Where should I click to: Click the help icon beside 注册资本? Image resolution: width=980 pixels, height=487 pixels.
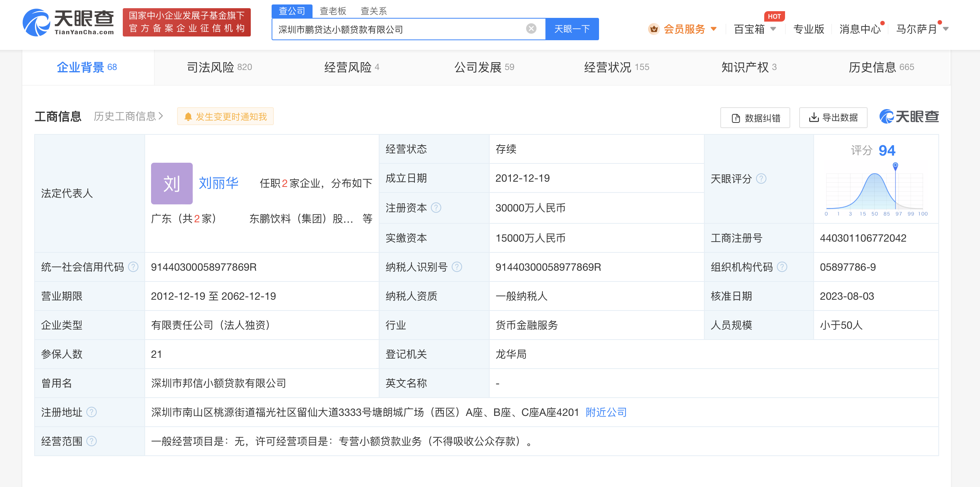coord(436,207)
